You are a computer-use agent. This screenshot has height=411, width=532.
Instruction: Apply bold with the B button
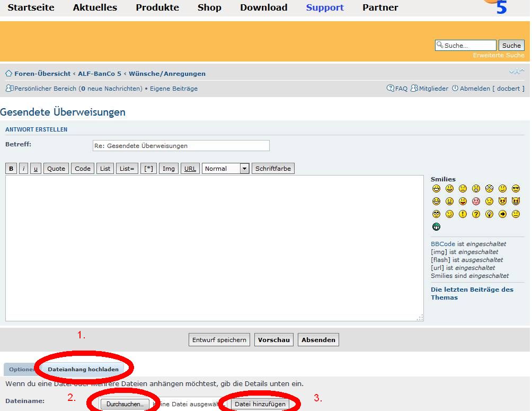(x=11, y=169)
